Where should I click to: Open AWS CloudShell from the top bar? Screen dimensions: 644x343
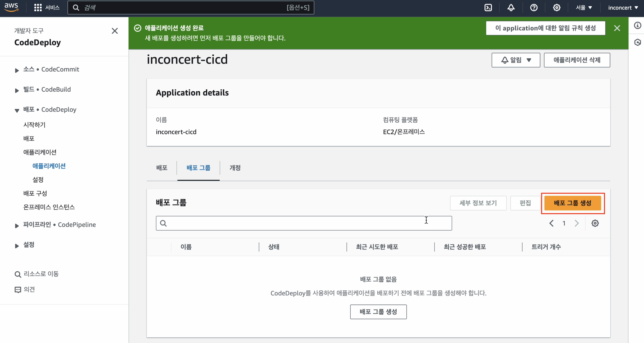[488, 7]
